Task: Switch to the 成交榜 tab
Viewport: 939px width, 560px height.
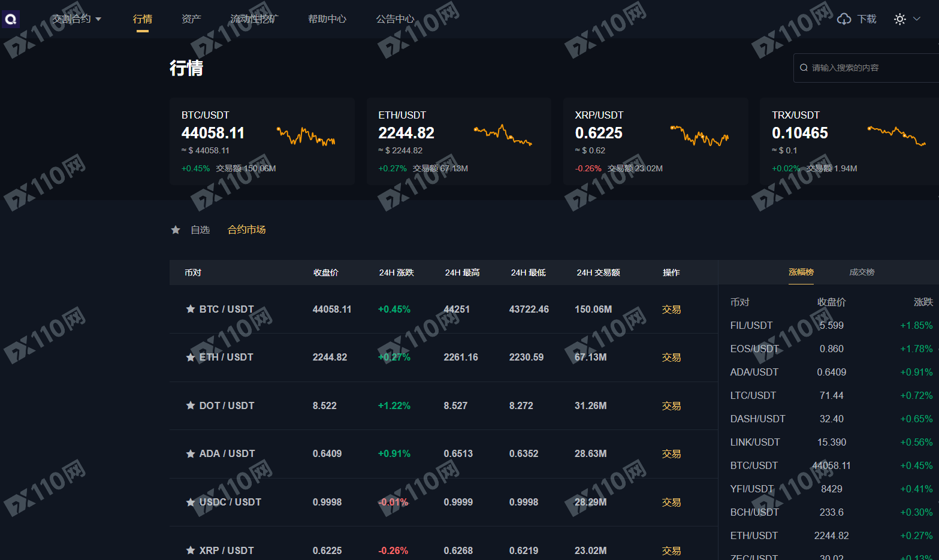Action: 862,272
